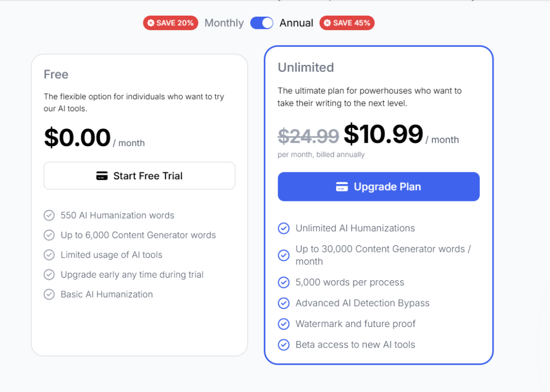Screen dimensions: 550x392
Task: Click checkmark beside 550 AI Humanization words
Action: coord(49,215)
